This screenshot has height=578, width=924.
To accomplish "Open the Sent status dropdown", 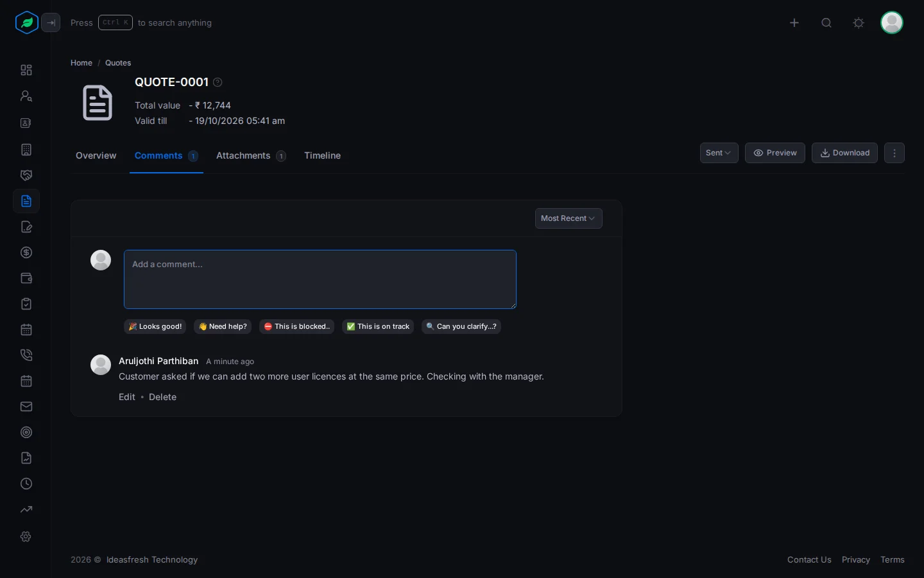I will [719, 153].
